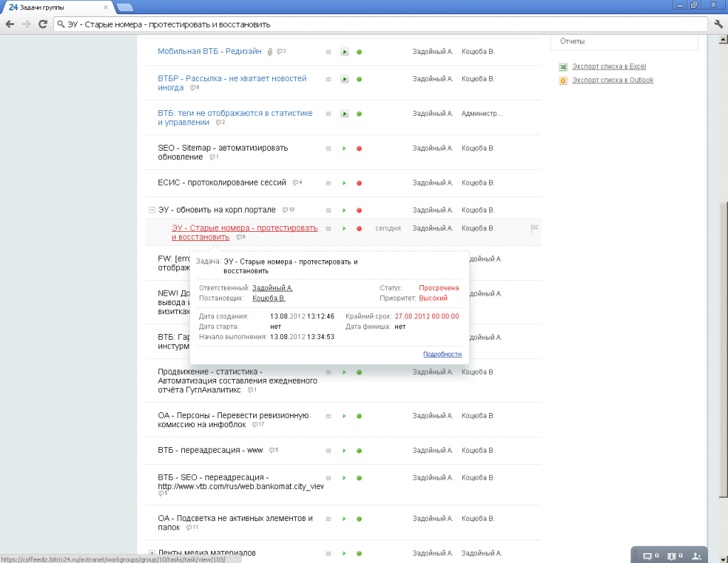Click play arrow in ОА - Подсветка row
728x563 pixels.
click(344, 519)
